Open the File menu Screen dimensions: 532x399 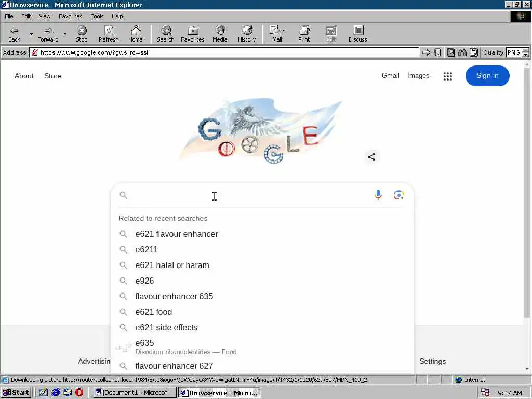pyautogui.click(x=9, y=16)
